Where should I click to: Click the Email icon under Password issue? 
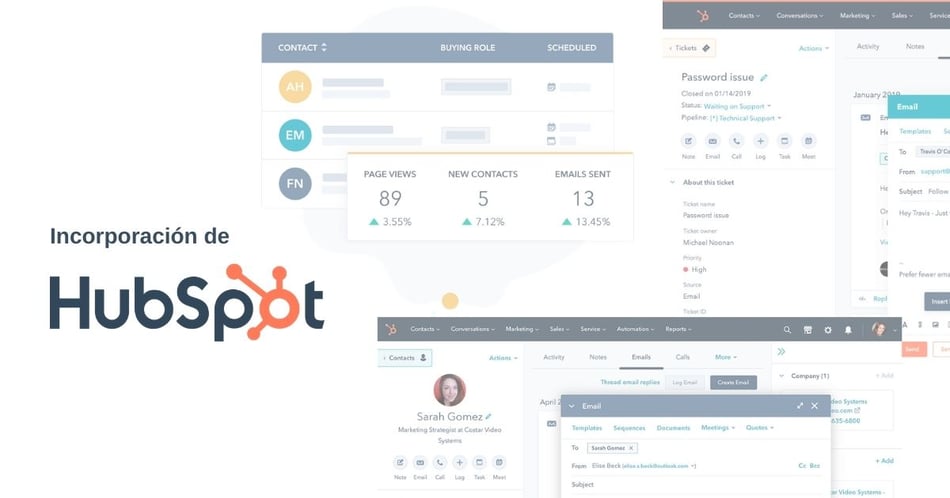712,141
